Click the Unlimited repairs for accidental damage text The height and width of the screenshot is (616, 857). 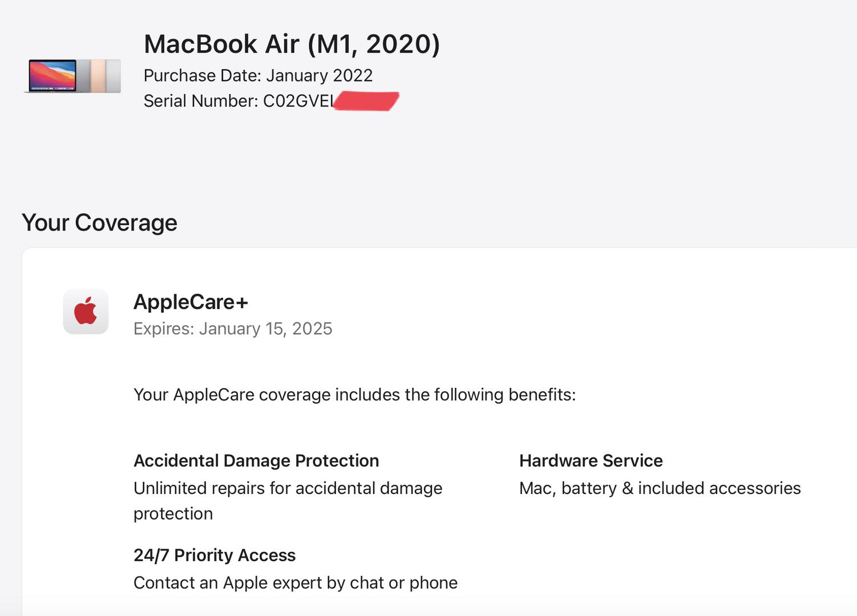[x=288, y=489]
